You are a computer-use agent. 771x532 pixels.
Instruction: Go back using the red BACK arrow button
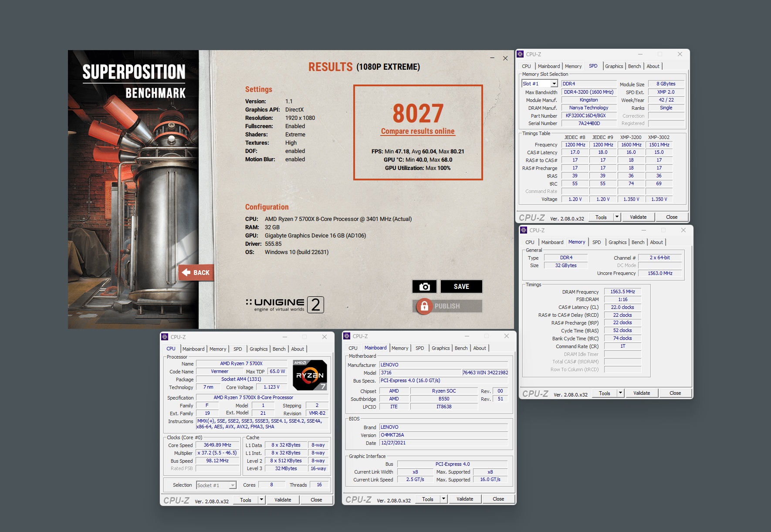[x=196, y=272]
